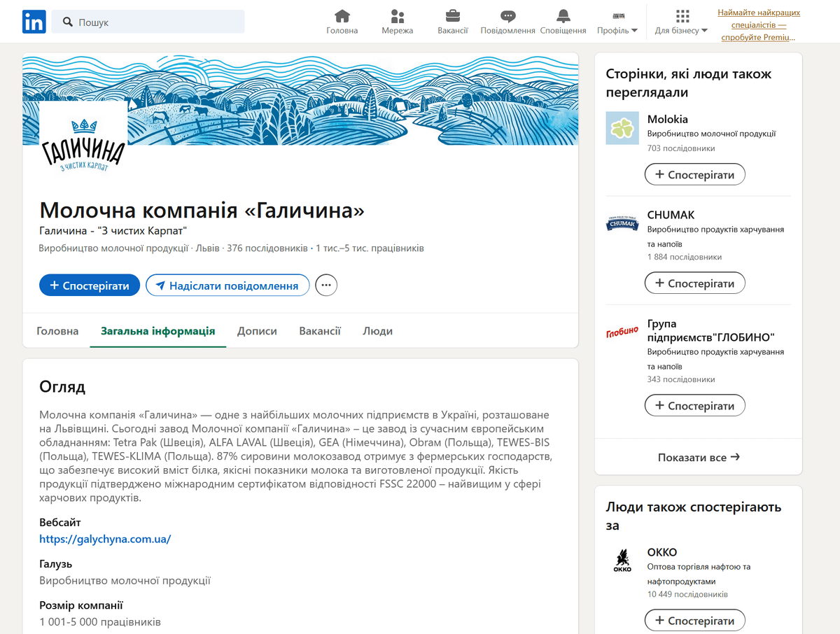The height and width of the screenshot is (634, 840).
Task: Open the Сповіщення notifications bell
Action: 563,15
